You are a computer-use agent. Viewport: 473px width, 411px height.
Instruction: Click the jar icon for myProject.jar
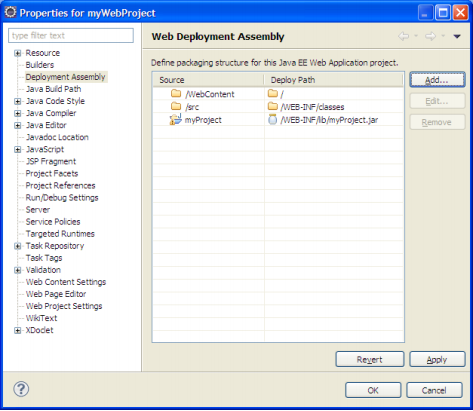click(273, 119)
